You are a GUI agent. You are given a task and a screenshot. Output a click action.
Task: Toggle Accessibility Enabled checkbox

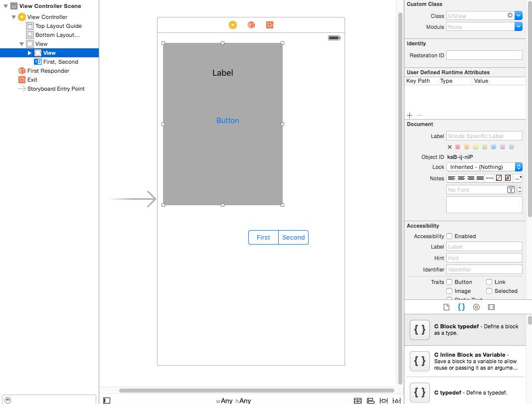[449, 236]
